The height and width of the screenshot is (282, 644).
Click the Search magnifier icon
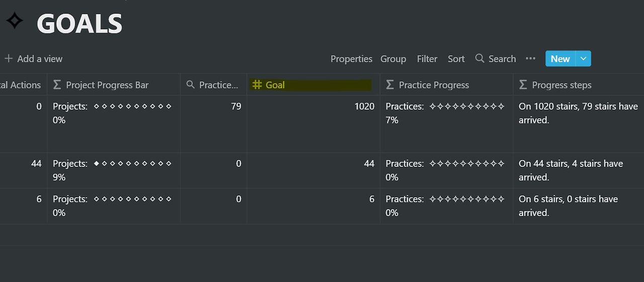coord(479,58)
